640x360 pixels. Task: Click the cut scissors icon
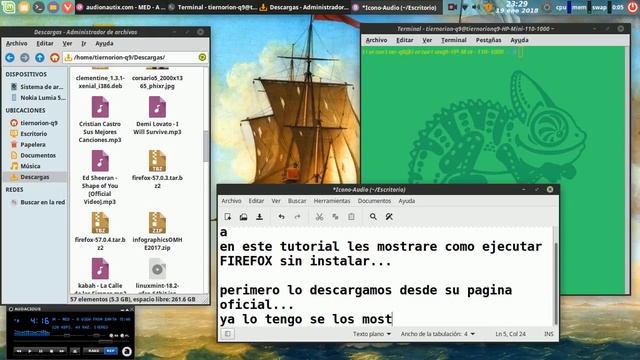click(x=319, y=217)
